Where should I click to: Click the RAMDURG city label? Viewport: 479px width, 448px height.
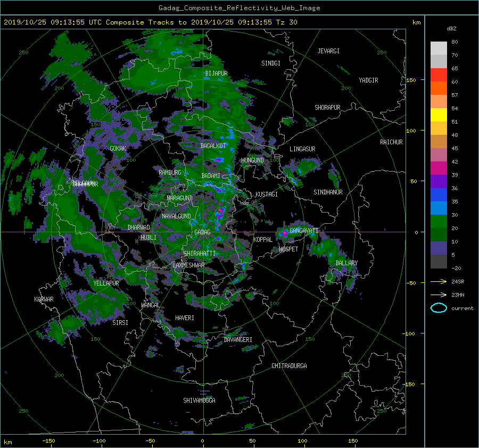point(170,173)
